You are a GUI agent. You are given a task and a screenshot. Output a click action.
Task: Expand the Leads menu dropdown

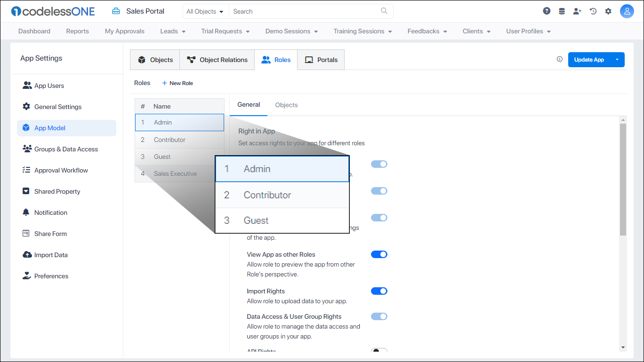(172, 31)
